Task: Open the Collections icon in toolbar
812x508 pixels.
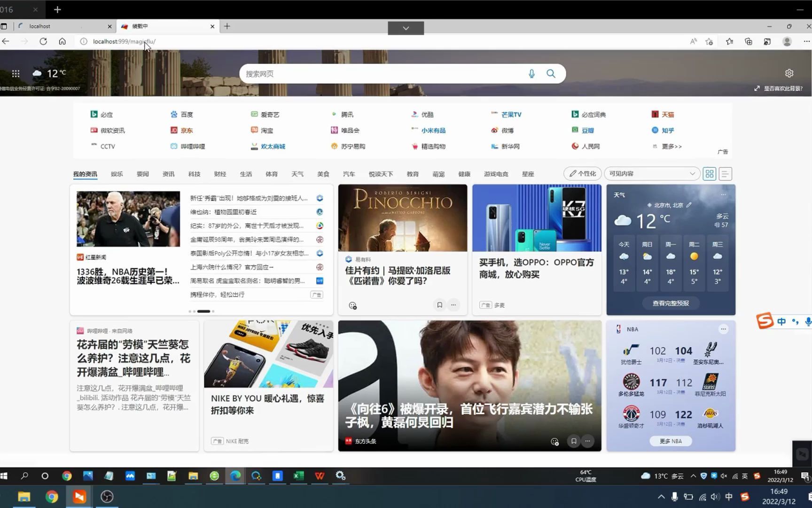Action: [749, 41]
